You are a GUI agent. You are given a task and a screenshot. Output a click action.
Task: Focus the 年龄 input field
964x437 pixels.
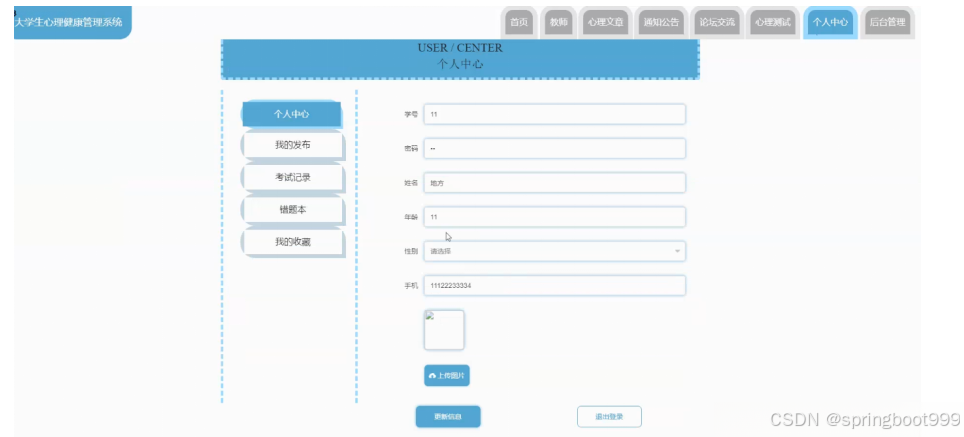(555, 217)
